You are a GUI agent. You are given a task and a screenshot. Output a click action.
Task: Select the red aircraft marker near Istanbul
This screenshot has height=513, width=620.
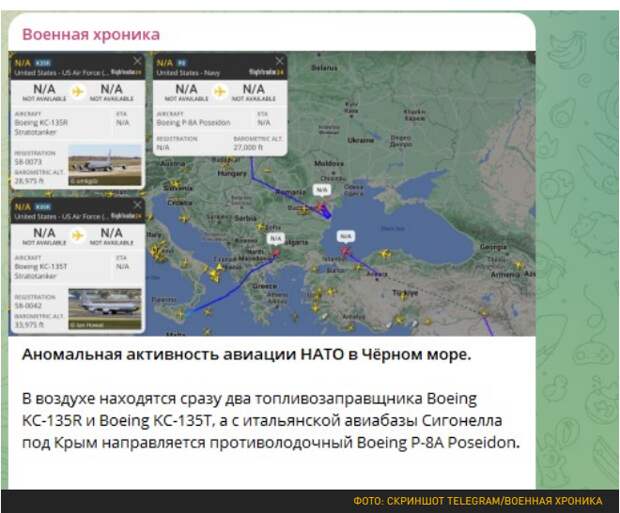tap(346, 251)
